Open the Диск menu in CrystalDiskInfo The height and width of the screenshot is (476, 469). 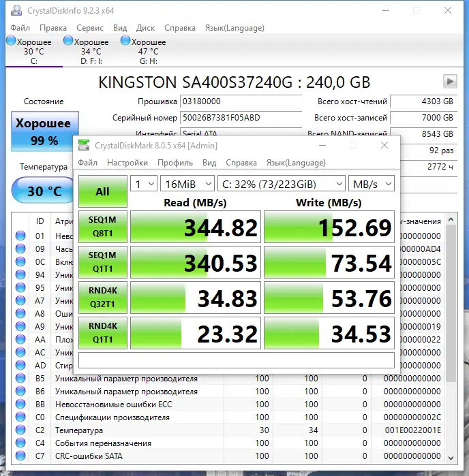point(145,28)
